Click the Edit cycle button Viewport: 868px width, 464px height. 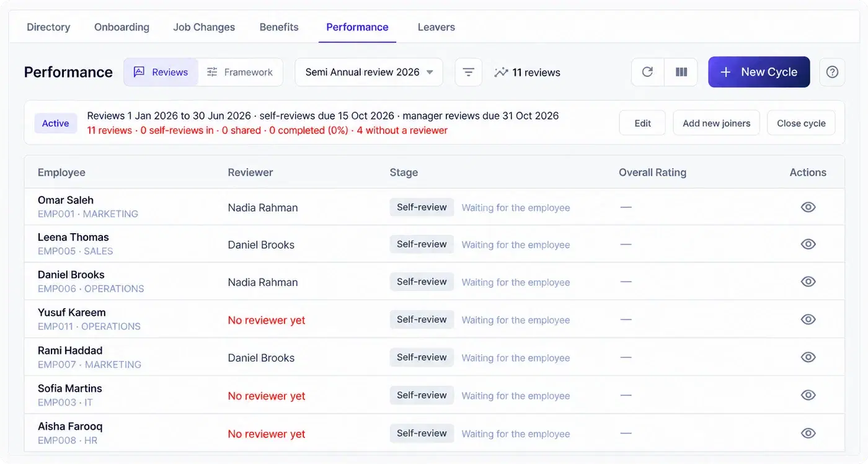(x=642, y=123)
